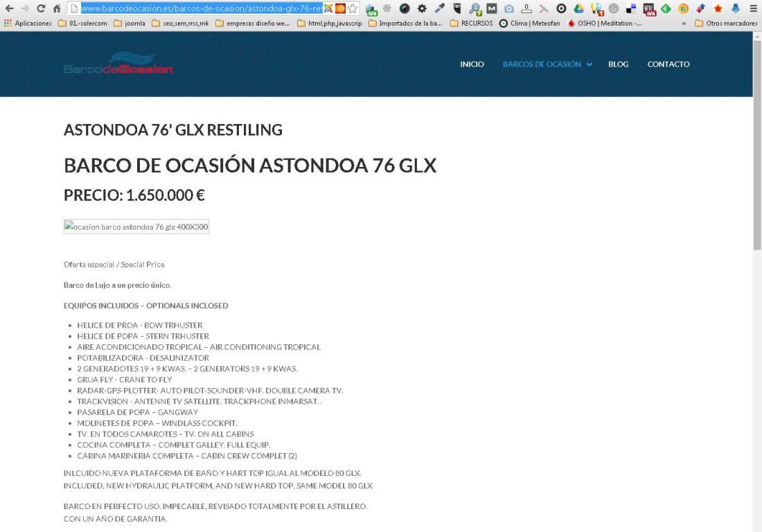Open the owl Hootsuite extension
The image size is (762, 532).
pyautogui.click(x=457, y=8)
